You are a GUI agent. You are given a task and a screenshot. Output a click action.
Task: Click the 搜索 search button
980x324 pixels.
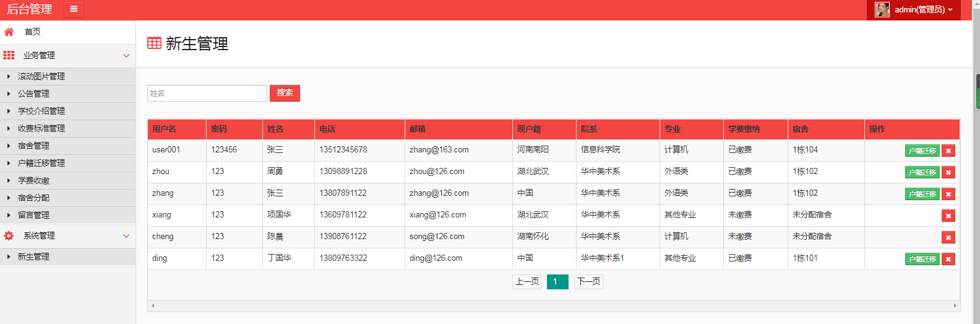pyautogui.click(x=285, y=93)
